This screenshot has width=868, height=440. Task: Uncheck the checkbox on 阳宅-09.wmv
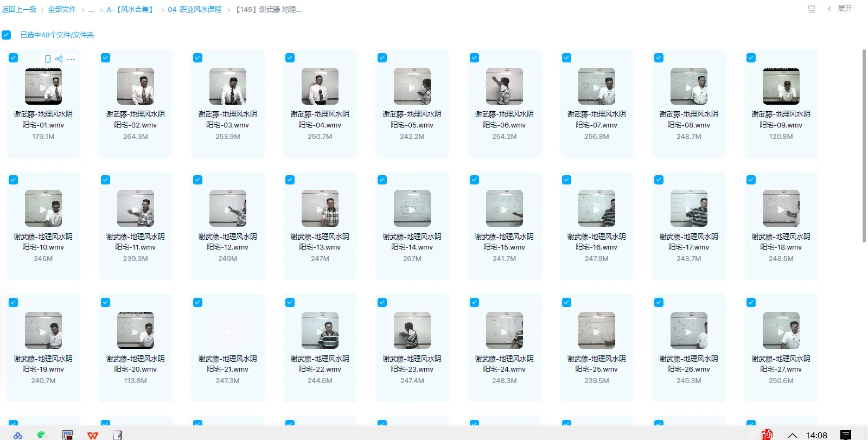[751, 58]
